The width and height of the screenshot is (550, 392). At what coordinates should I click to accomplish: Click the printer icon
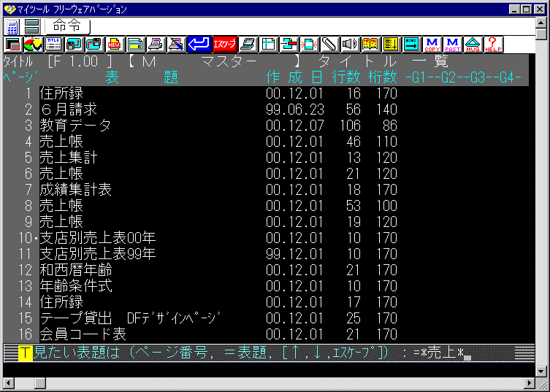(x=156, y=45)
